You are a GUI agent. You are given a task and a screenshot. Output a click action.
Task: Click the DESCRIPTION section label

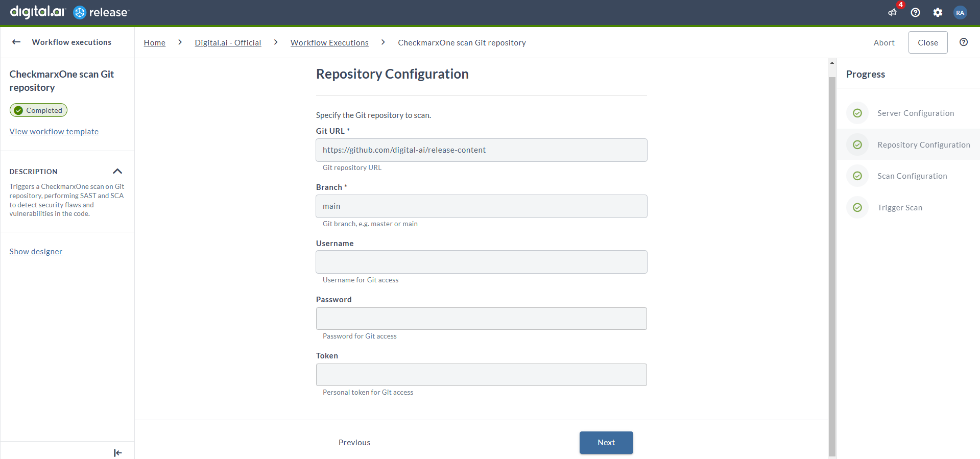(33, 172)
